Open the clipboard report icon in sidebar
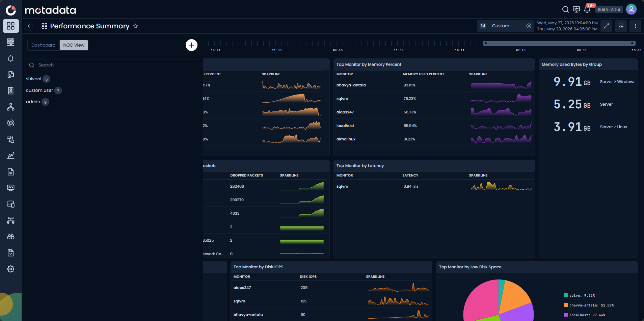The width and height of the screenshot is (644, 321). point(11,91)
